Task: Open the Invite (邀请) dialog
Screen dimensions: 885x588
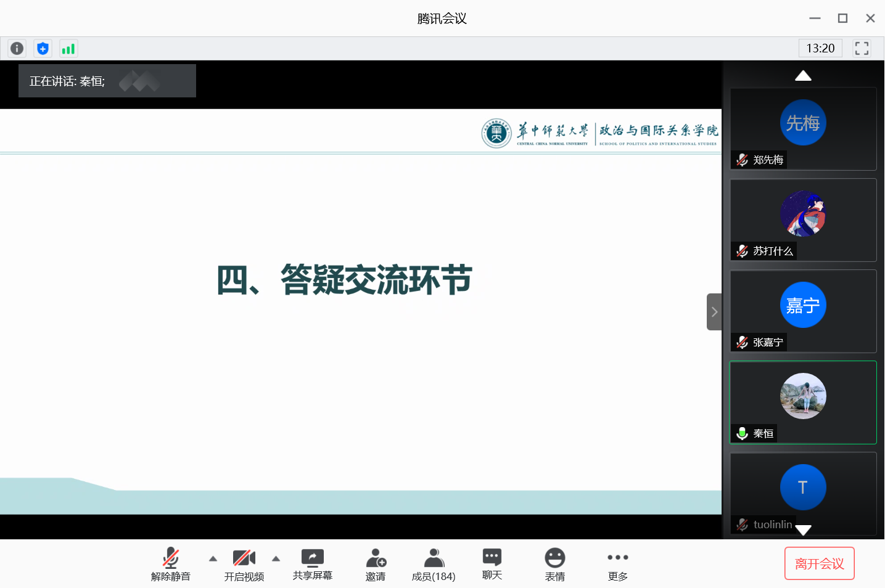Action: (x=376, y=564)
